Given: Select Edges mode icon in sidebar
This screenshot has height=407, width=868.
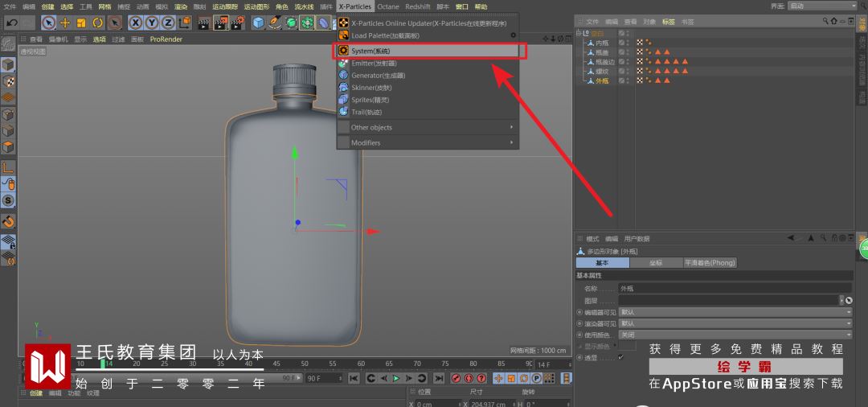Looking at the screenshot, I should (8, 131).
